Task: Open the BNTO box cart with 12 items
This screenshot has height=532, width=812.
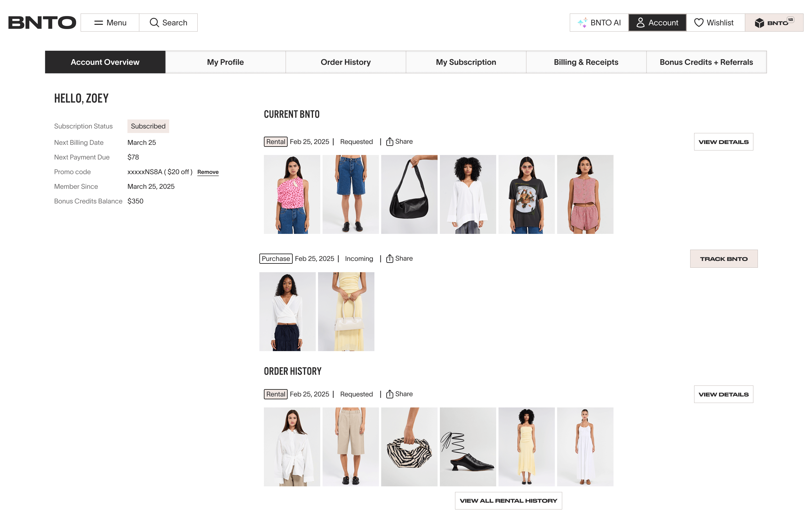Action: tap(774, 23)
